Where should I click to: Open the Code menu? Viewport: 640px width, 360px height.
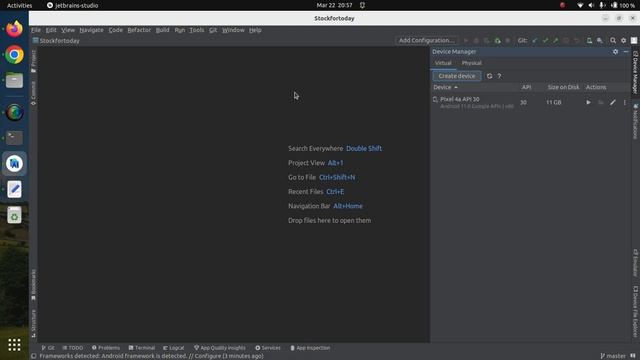pos(116,30)
